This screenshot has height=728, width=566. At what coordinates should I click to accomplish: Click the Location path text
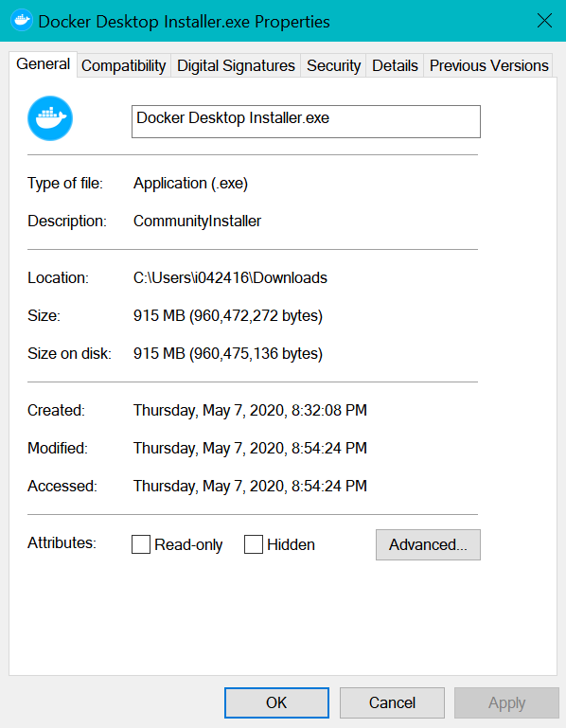(230, 277)
